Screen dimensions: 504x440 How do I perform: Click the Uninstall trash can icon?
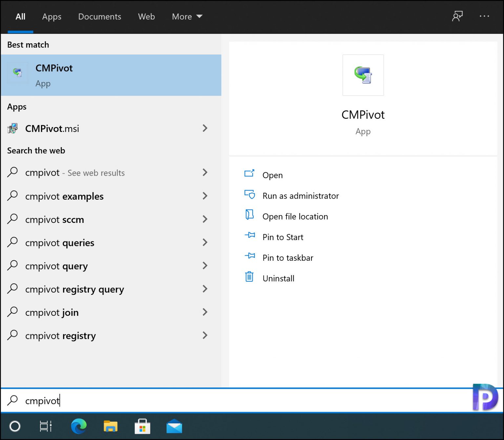tap(249, 277)
